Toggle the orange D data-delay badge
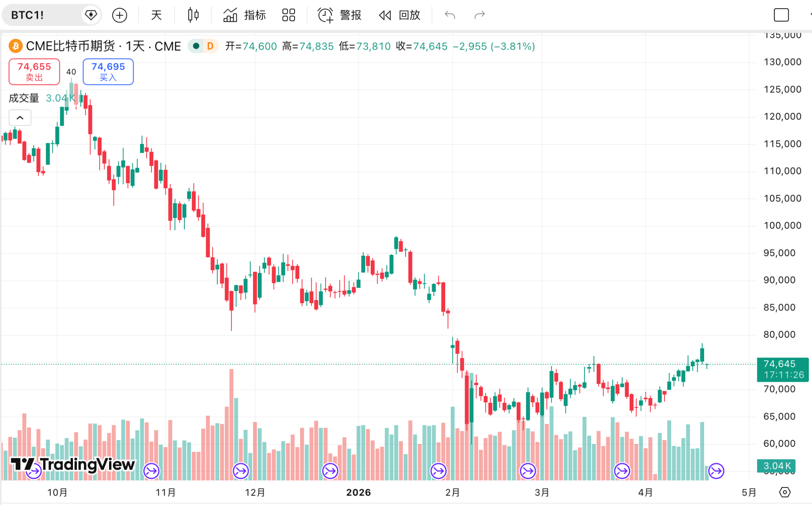812x505 pixels. pyautogui.click(x=210, y=46)
